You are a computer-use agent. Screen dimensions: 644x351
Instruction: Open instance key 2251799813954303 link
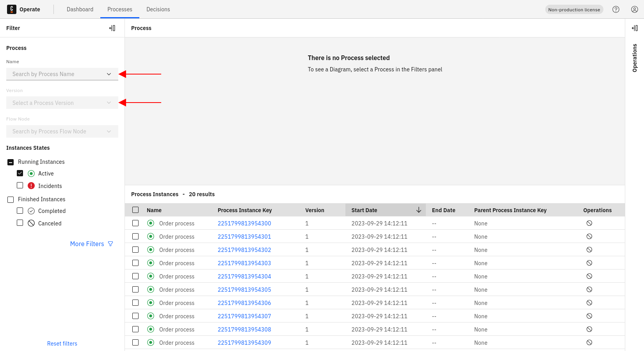coord(244,263)
